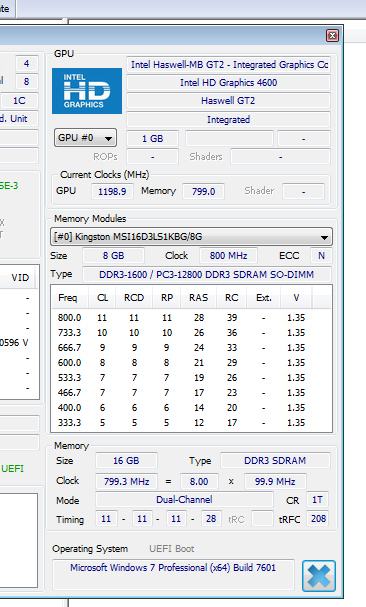
Task: Click the DDR3 SDRAM memory type field
Action: [x=275, y=461]
